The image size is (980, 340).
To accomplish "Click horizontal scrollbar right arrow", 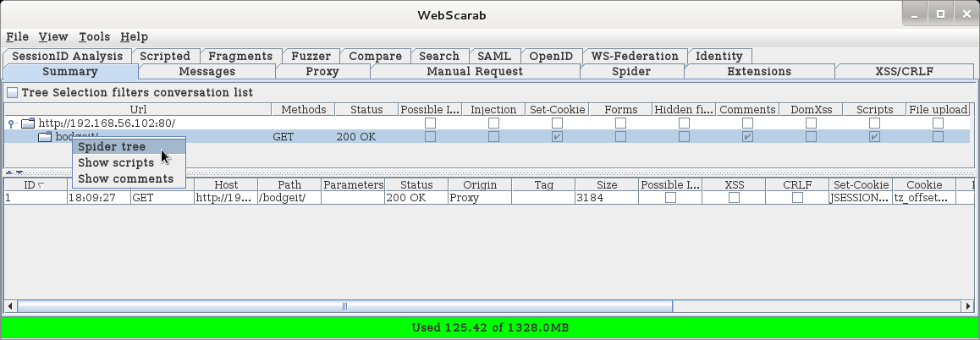I will coord(968,306).
